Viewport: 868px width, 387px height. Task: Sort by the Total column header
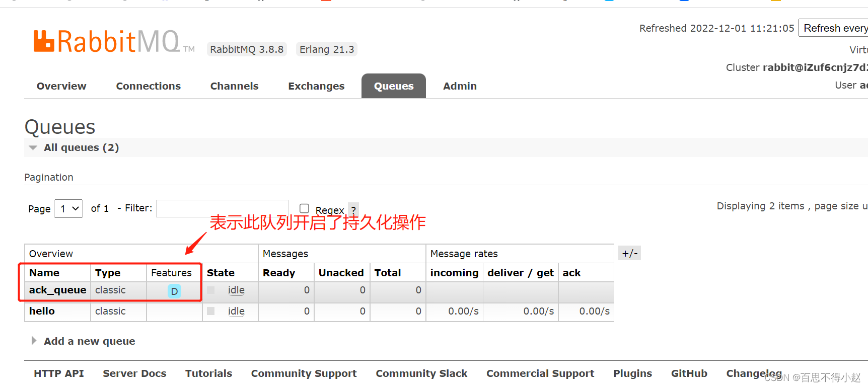click(388, 273)
